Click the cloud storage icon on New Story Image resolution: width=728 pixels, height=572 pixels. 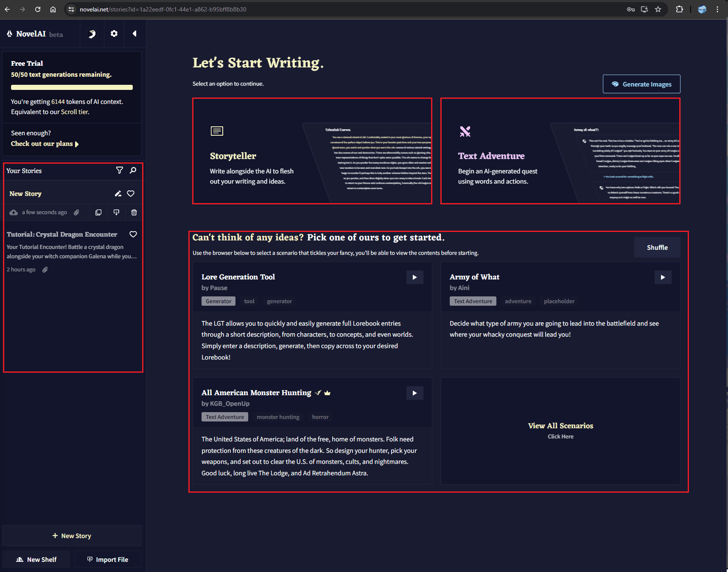tap(14, 212)
